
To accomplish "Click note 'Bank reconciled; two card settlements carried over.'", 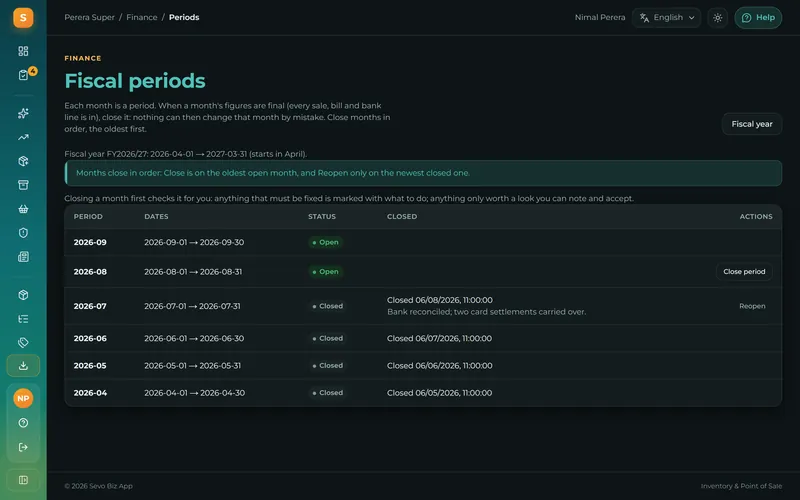I will 486,312.
